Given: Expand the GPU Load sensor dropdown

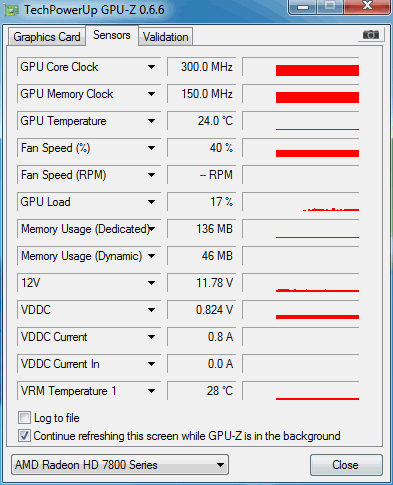Looking at the screenshot, I should (151, 202).
